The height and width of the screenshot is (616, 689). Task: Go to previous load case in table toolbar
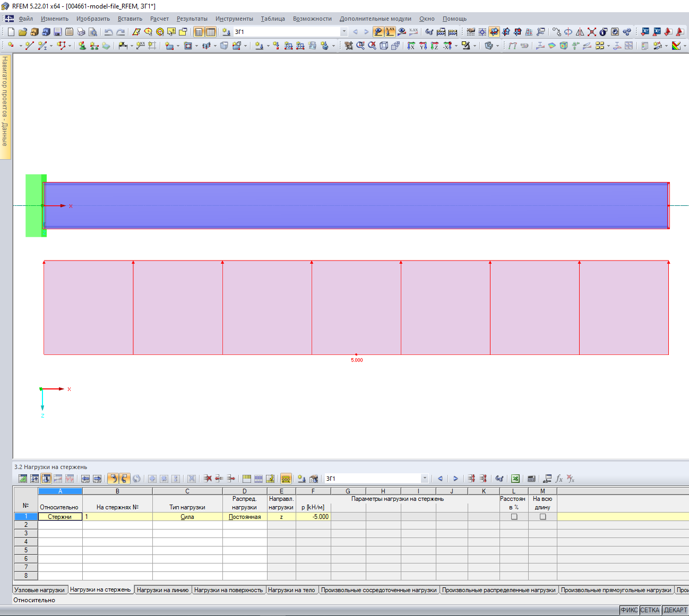pyautogui.click(x=440, y=479)
